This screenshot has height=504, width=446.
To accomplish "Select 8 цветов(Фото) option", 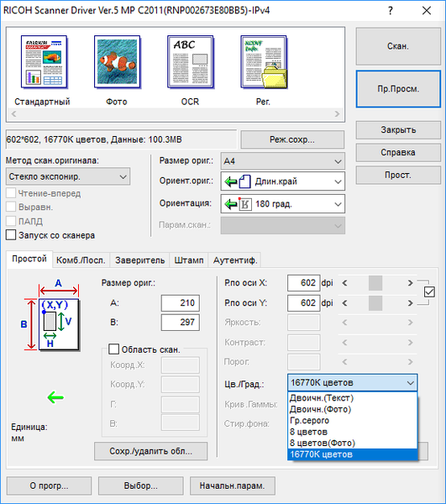I will (353, 443).
